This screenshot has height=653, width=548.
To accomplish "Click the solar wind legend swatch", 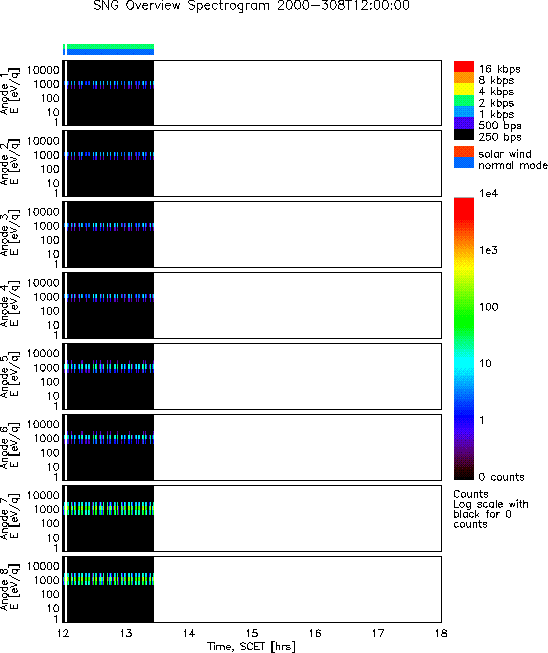I will [463, 152].
